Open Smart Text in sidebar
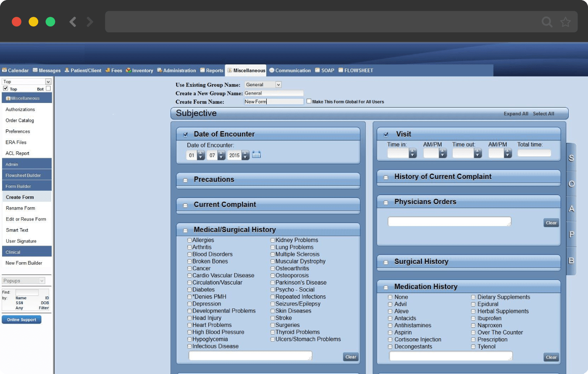588x374 pixels. click(x=17, y=230)
